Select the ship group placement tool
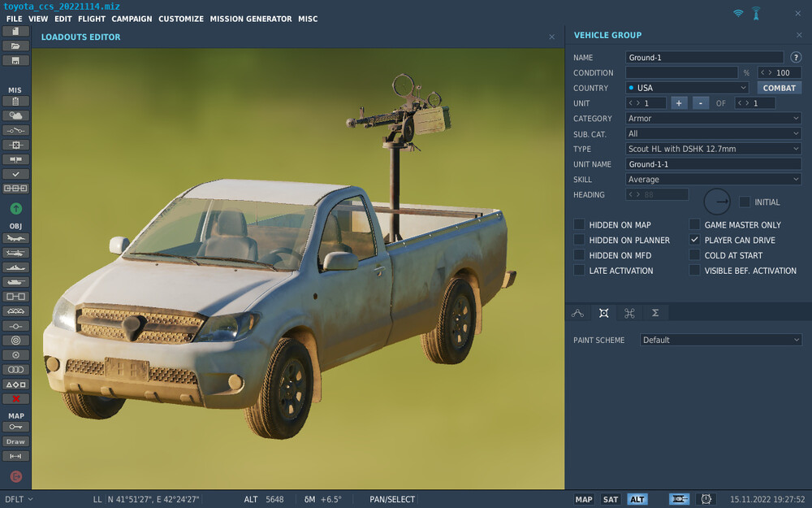 (x=15, y=267)
